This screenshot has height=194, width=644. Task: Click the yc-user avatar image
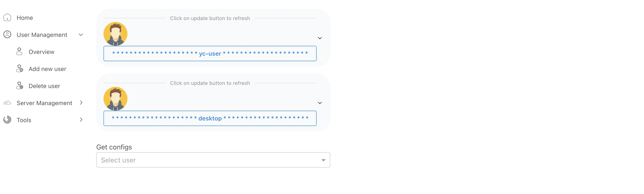point(115,34)
